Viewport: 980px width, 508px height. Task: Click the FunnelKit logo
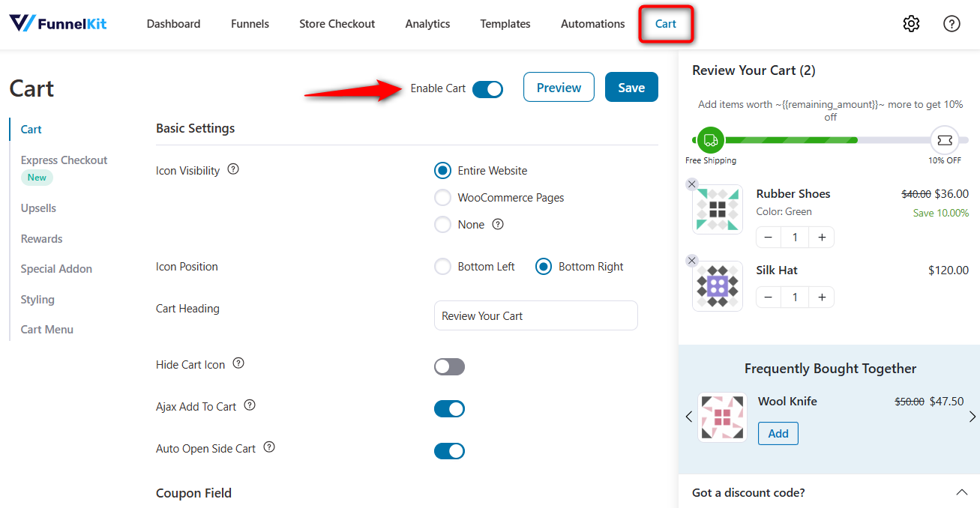click(x=57, y=23)
